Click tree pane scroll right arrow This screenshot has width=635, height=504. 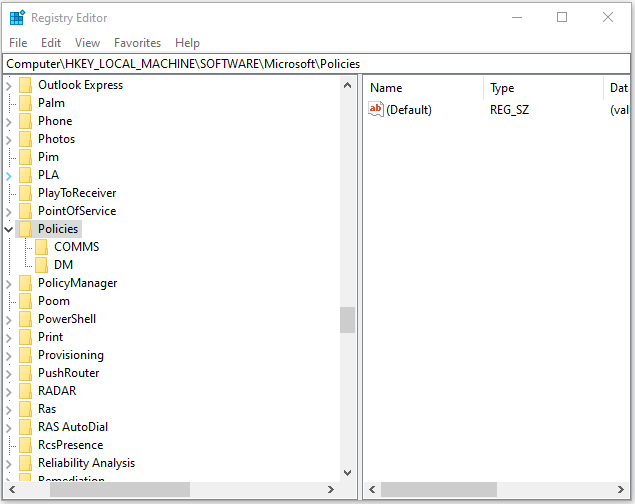pyautogui.click(x=331, y=489)
